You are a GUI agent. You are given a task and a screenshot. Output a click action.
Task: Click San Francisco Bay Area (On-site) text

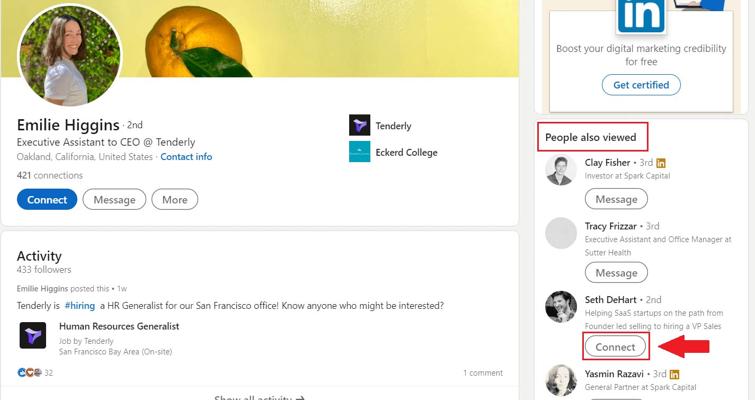[115, 351]
